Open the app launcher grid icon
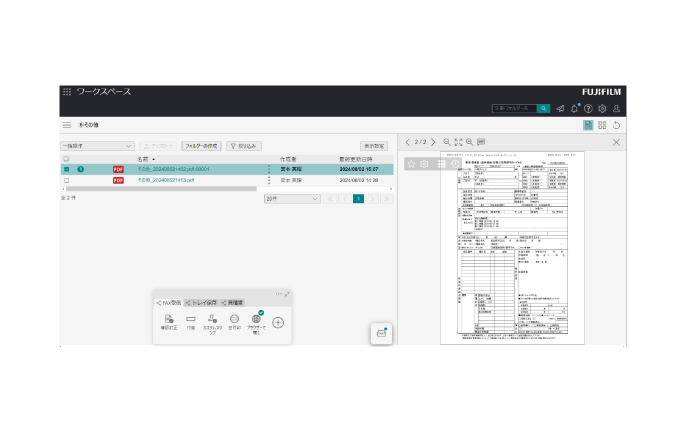This screenshot has width=686, height=431. (67, 92)
